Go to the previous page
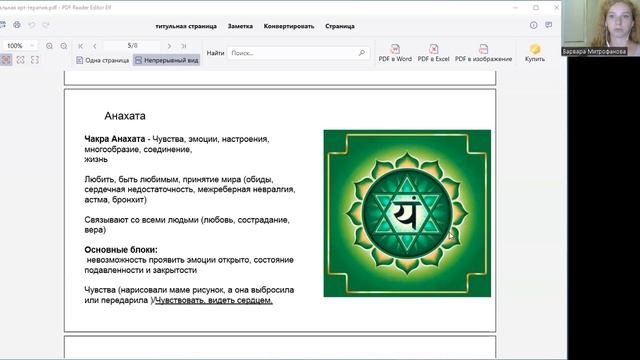Screen dimensions: 640x360 click(95, 46)
